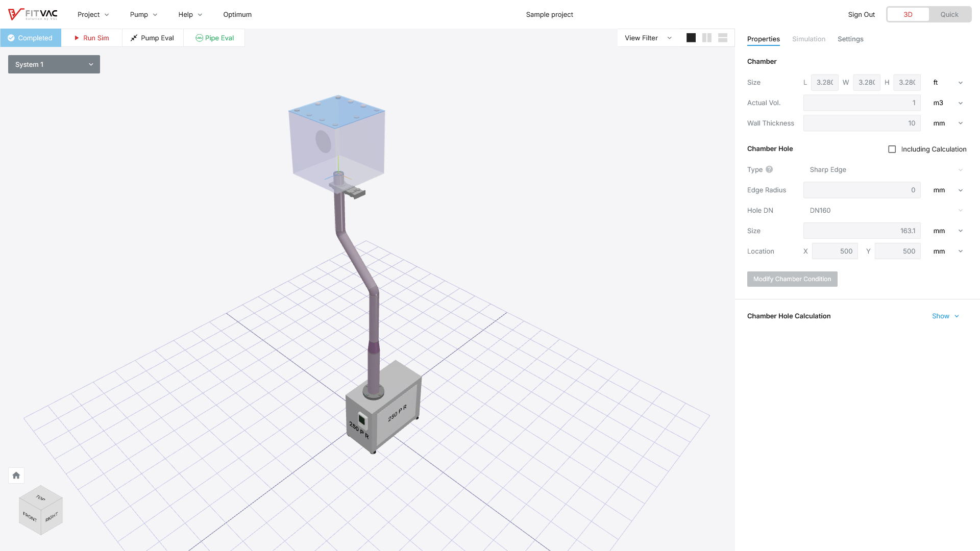Click Wall Thickness value field

click(x=862, y=123)
